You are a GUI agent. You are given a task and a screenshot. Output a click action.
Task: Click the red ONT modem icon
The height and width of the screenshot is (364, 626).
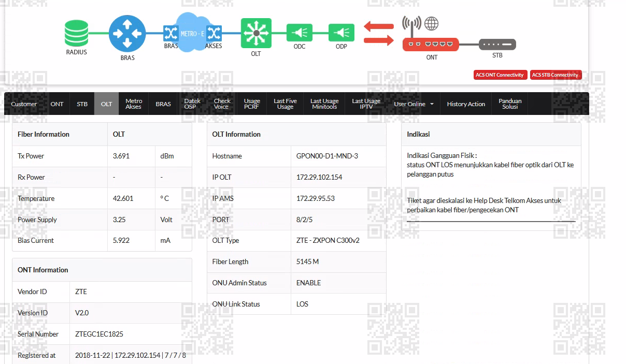[x=431, y=45]
